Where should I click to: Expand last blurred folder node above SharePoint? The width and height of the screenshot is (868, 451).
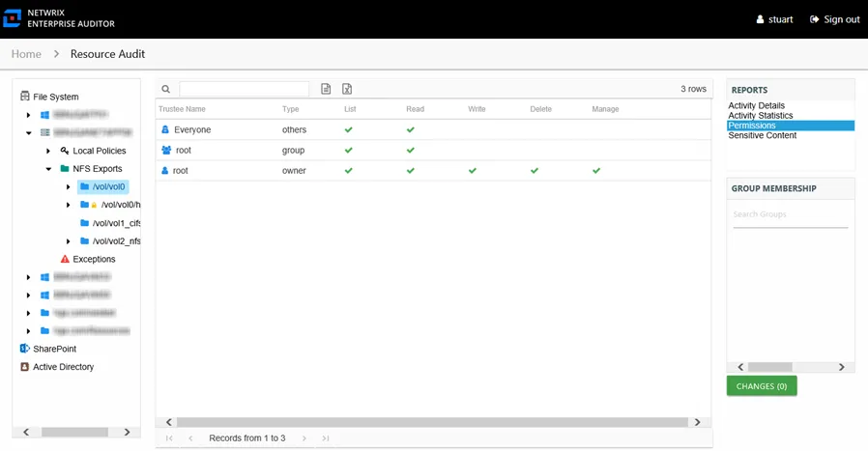(x=28, y=331)
